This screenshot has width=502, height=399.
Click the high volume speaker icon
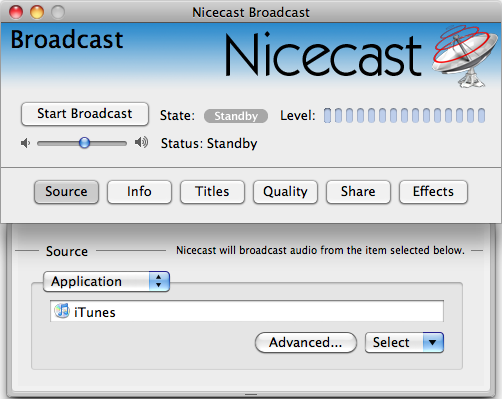[141, 142]
